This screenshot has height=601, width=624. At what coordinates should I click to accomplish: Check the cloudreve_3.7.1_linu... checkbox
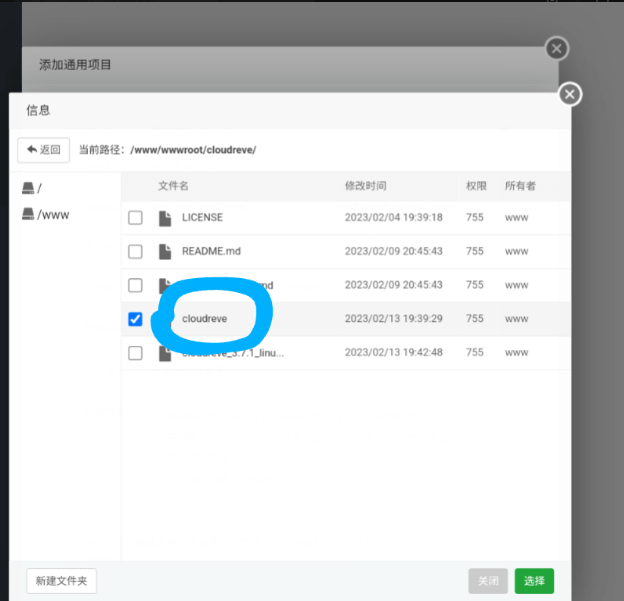[135, 353]
